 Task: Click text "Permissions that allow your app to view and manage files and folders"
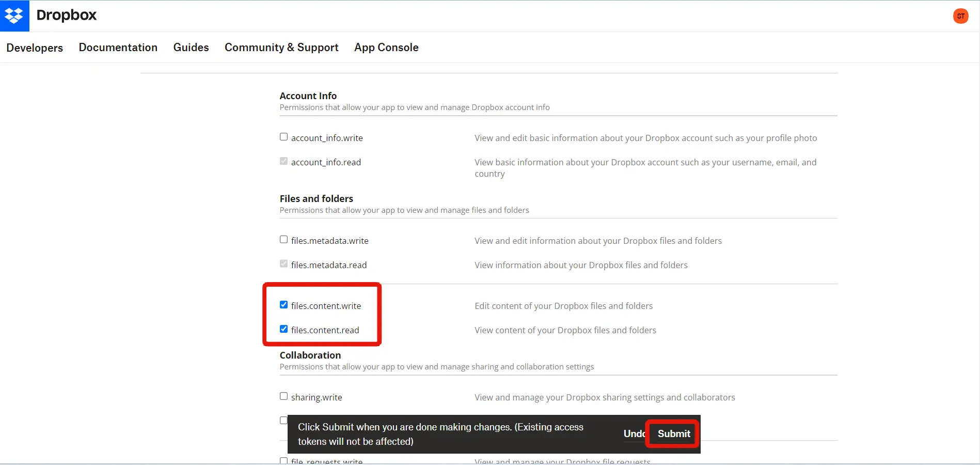(404, 210)
